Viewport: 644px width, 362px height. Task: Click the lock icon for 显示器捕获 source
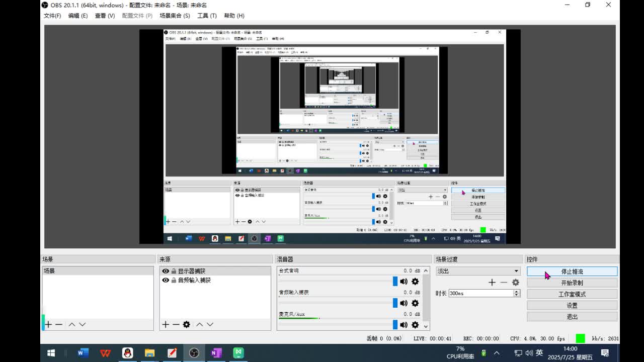click(x=173, y=271)
